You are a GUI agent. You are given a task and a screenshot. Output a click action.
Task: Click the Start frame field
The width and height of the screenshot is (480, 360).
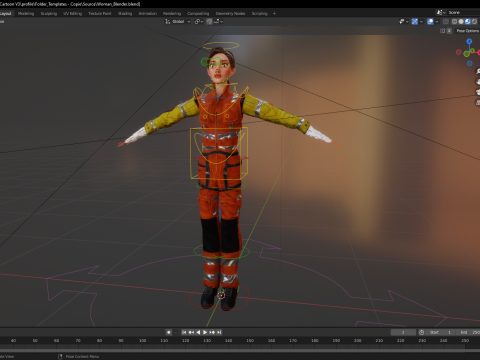440,332
